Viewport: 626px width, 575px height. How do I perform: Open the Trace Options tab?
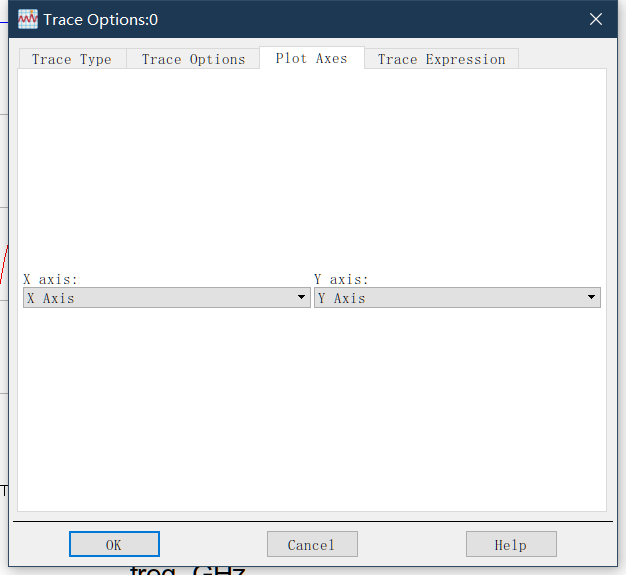pos(193,59)
